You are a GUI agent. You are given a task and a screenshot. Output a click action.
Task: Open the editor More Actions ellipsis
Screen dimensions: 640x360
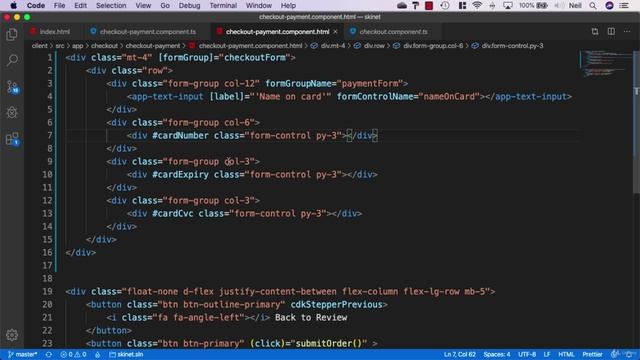coord(627,31)
